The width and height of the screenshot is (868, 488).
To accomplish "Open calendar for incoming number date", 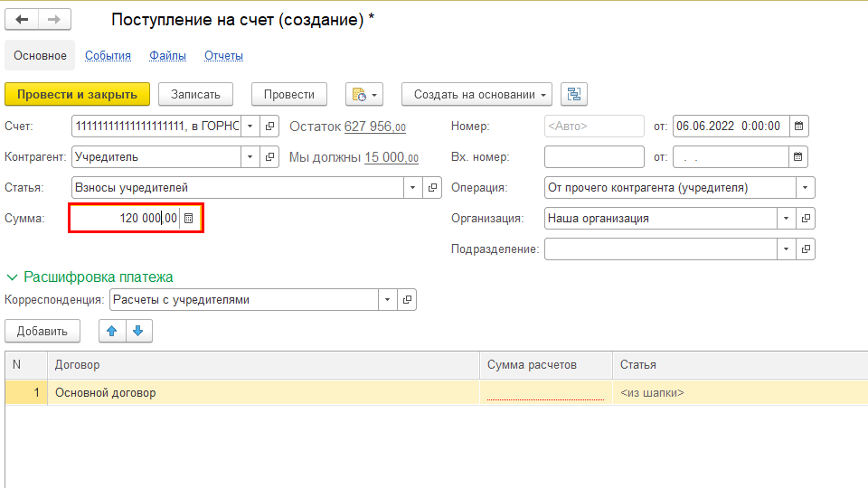I will 798,157.
